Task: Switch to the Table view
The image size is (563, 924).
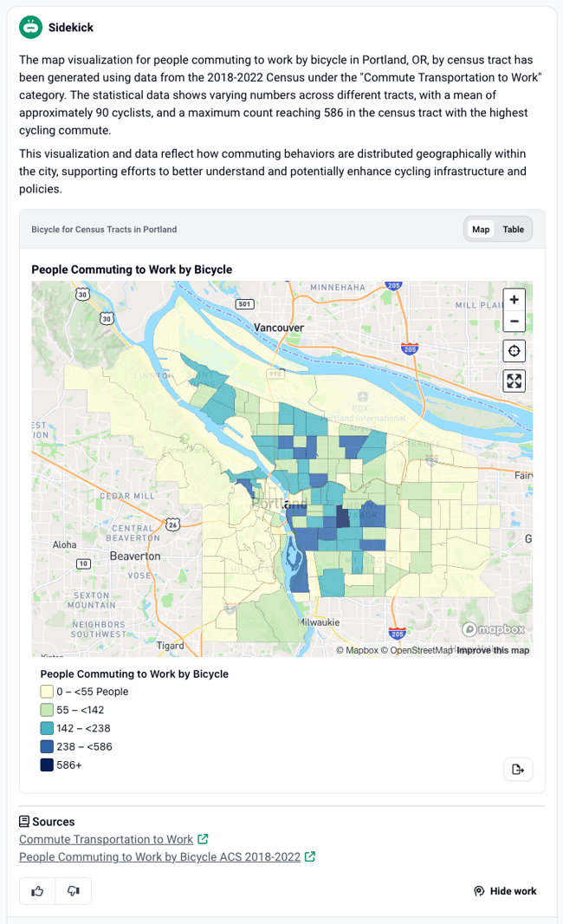Action: point(514,230)
